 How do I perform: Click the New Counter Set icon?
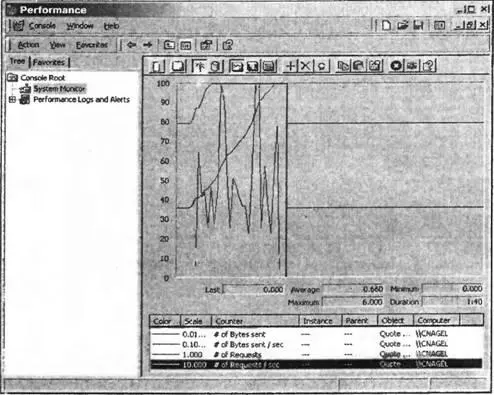(157, 66)
